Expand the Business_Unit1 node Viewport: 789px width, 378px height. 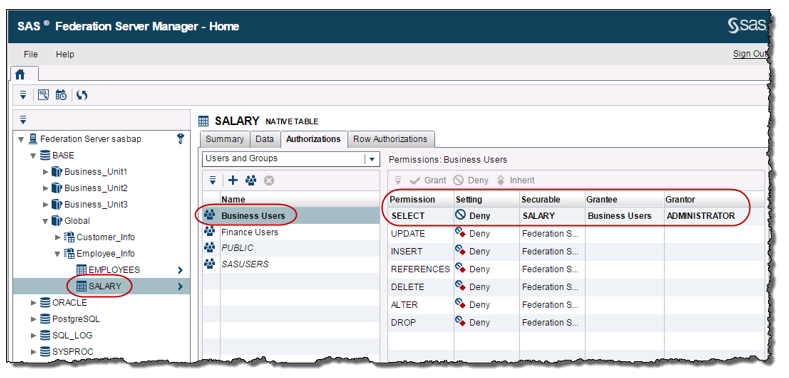coord(46,172)
